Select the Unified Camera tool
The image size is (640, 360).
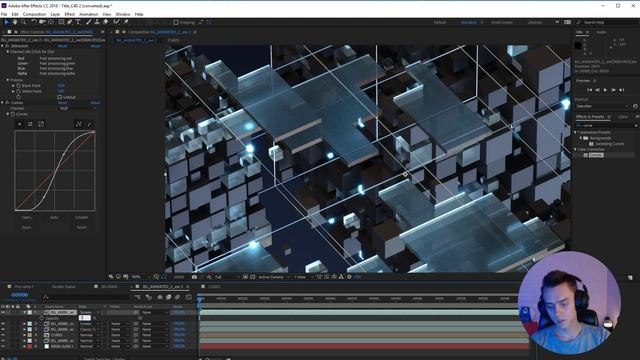(x=42, y=22)
